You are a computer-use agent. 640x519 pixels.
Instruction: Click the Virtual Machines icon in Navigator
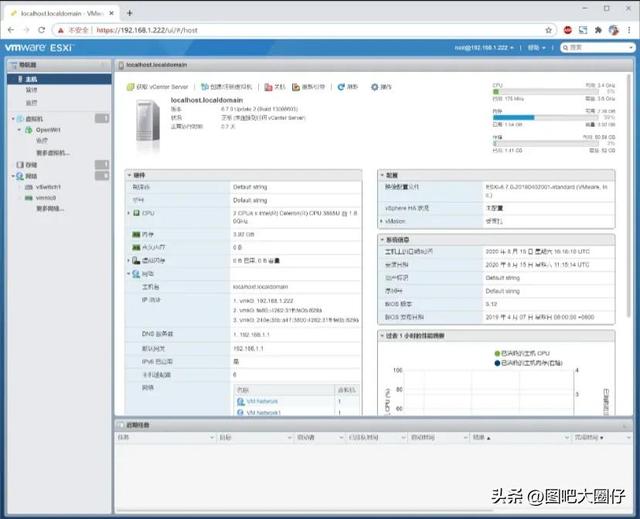[x=20, y=119]
